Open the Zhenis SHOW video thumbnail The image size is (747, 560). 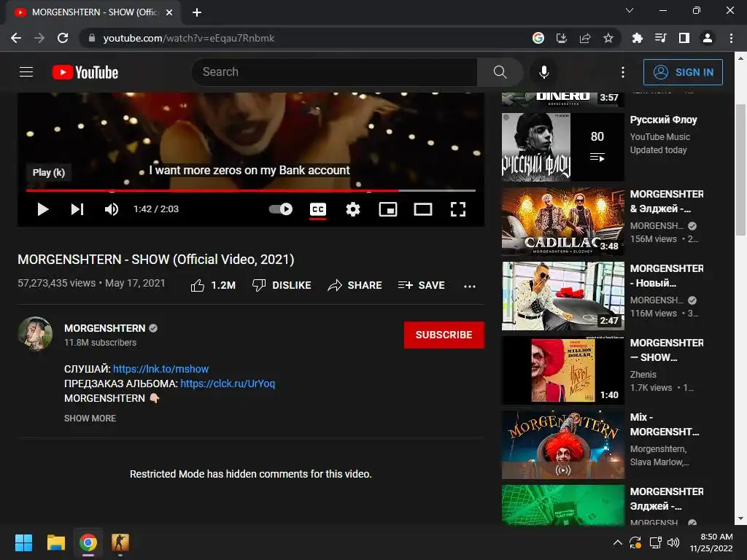(x=562, y=370)
